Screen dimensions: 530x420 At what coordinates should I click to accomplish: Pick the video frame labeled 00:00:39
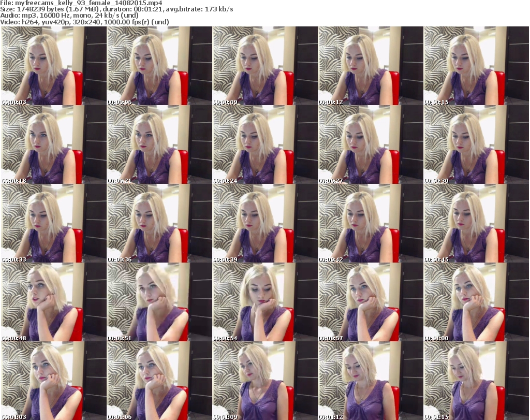pyautogui.click(x=265, y=224)
